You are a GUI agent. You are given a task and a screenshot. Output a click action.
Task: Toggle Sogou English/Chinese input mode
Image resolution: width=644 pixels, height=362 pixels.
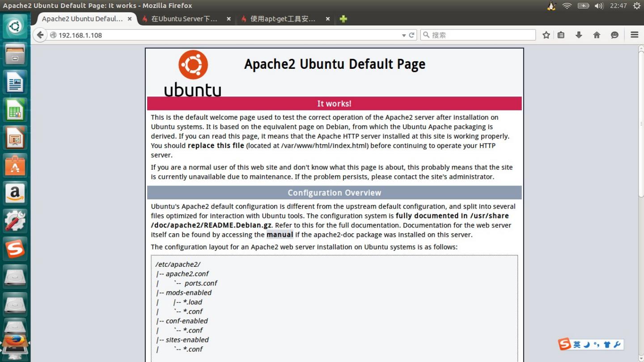coord(577,345)
